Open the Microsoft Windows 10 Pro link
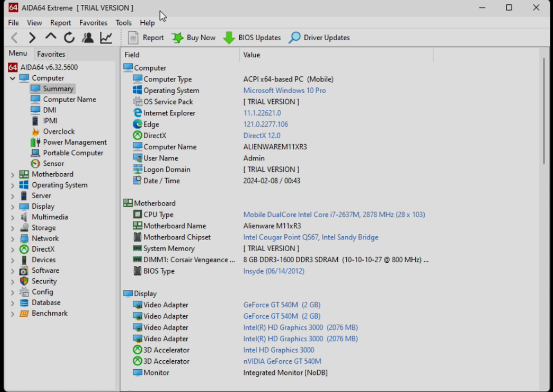The image size is (553, 392). 284,90
